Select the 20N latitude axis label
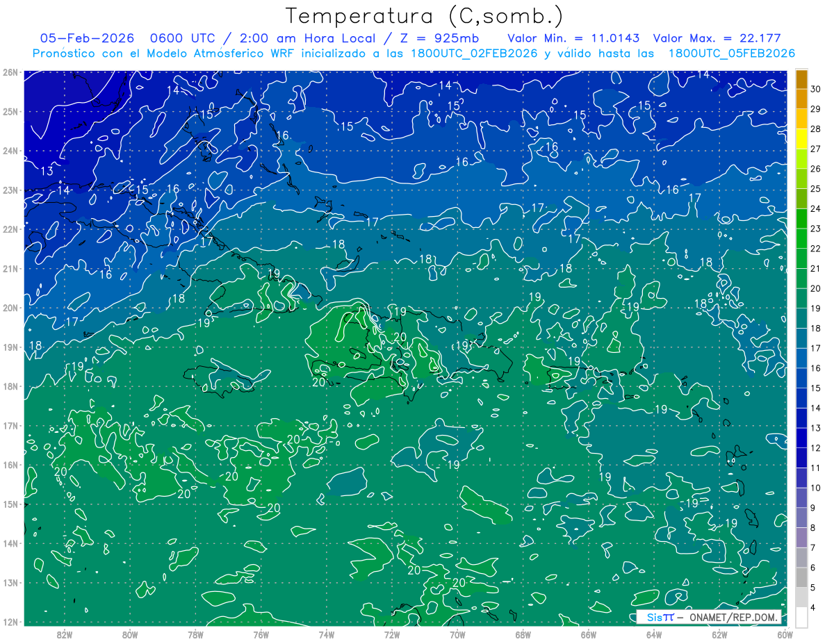The height and width of the screenshot is (644, 834). coord(10,308)
